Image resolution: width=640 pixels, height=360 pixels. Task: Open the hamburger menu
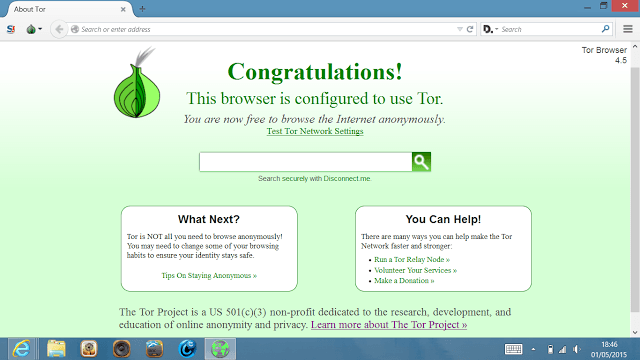[628, 29]
